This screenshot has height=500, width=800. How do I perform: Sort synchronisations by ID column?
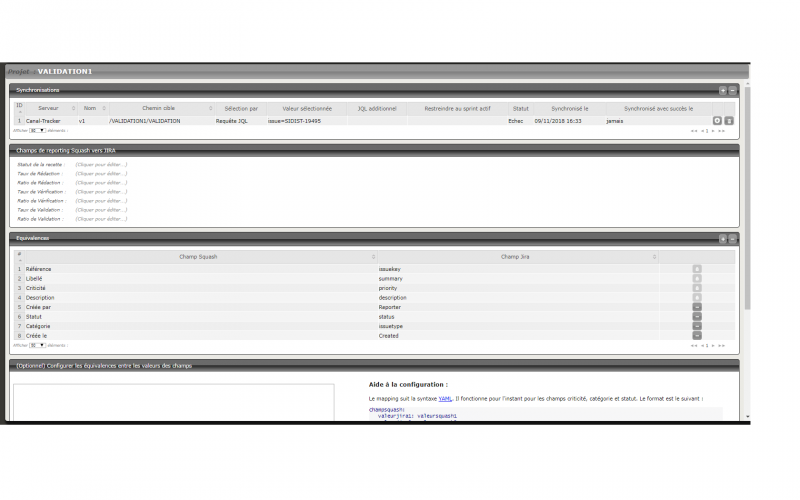[x=19, y=108]
